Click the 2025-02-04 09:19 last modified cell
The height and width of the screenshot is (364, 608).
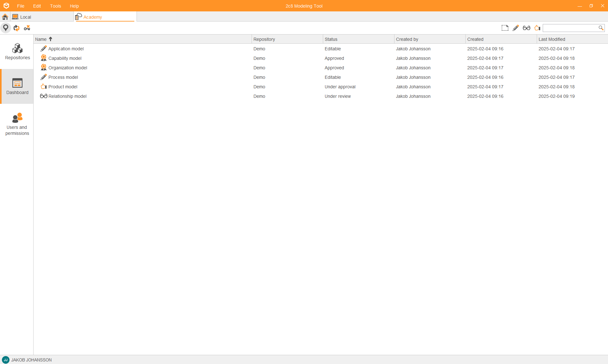coord(556,96)
